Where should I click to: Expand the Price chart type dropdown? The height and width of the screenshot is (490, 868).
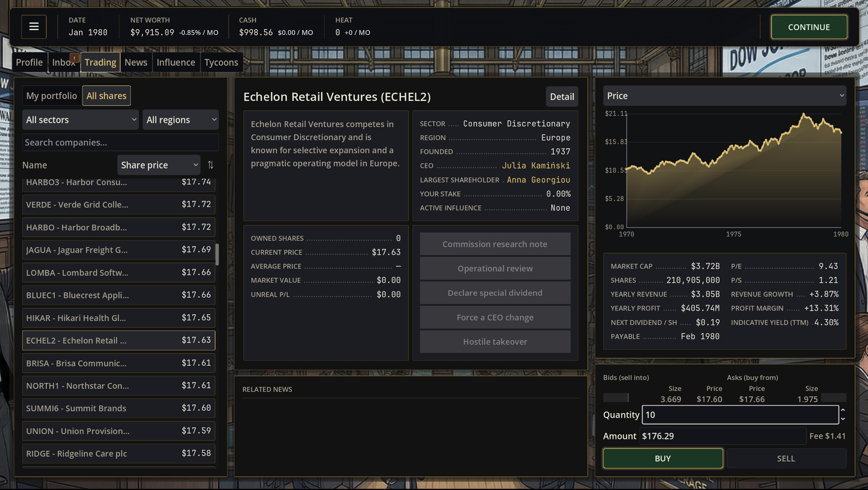point(724,96)
